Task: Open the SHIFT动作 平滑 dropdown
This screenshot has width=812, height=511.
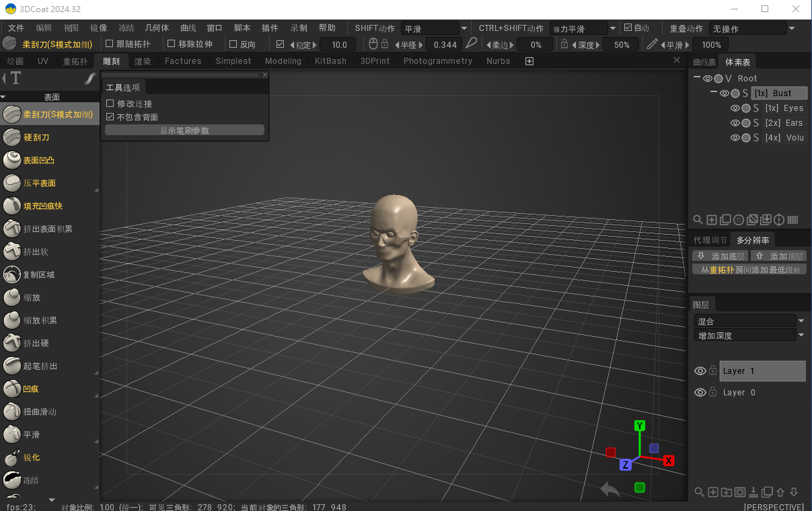Action: 435,28
